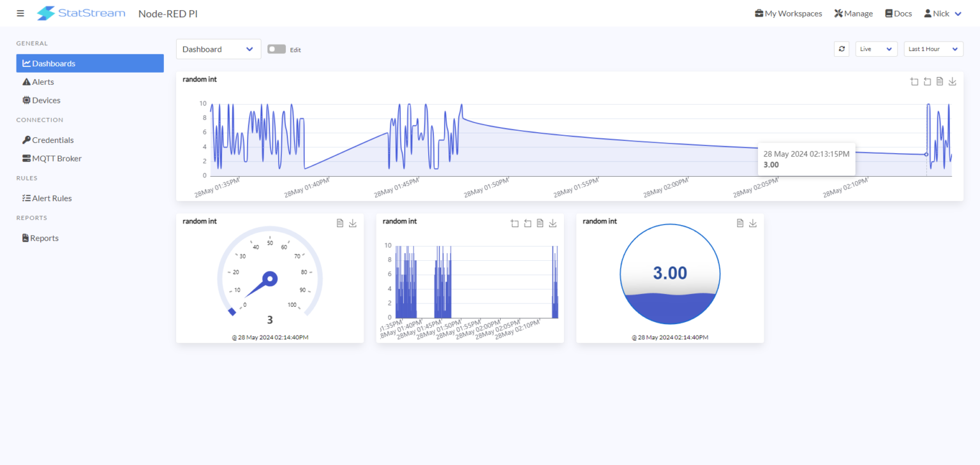
Task: Open data view on top line chart
Action: (x=940, y=82)
